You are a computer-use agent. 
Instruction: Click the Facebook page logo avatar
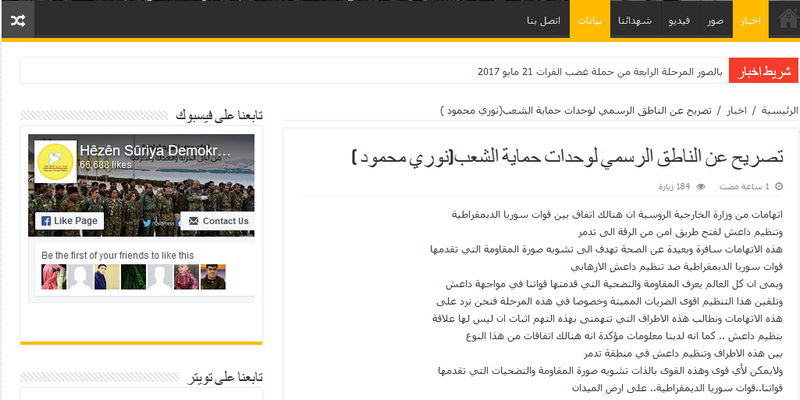pyautogui.click(x=53, y=160)
